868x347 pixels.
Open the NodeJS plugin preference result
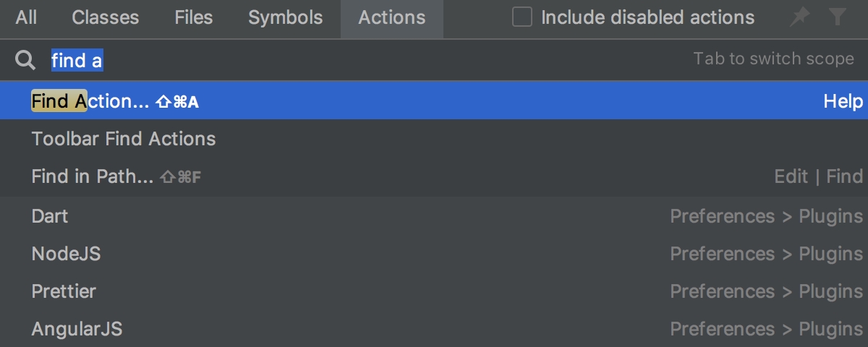point(66,254)
